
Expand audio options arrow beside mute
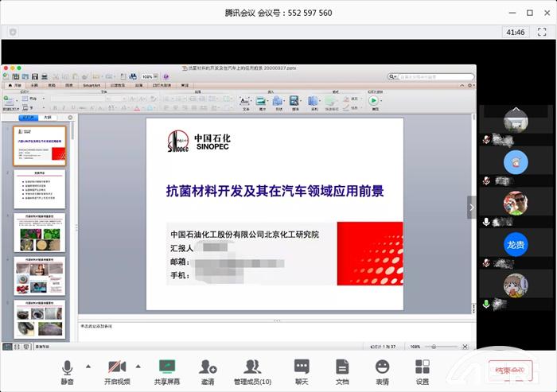[88, 367]
